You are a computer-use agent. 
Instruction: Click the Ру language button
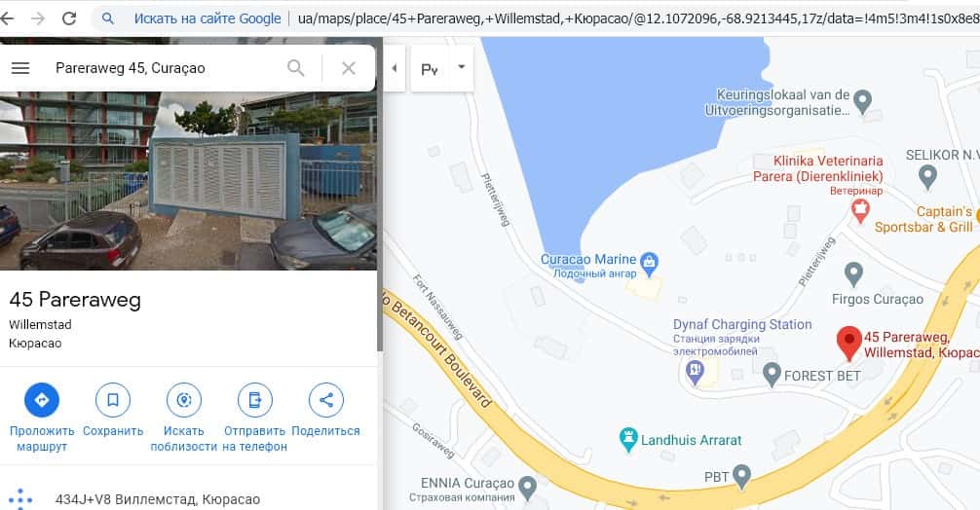point(430,69)
